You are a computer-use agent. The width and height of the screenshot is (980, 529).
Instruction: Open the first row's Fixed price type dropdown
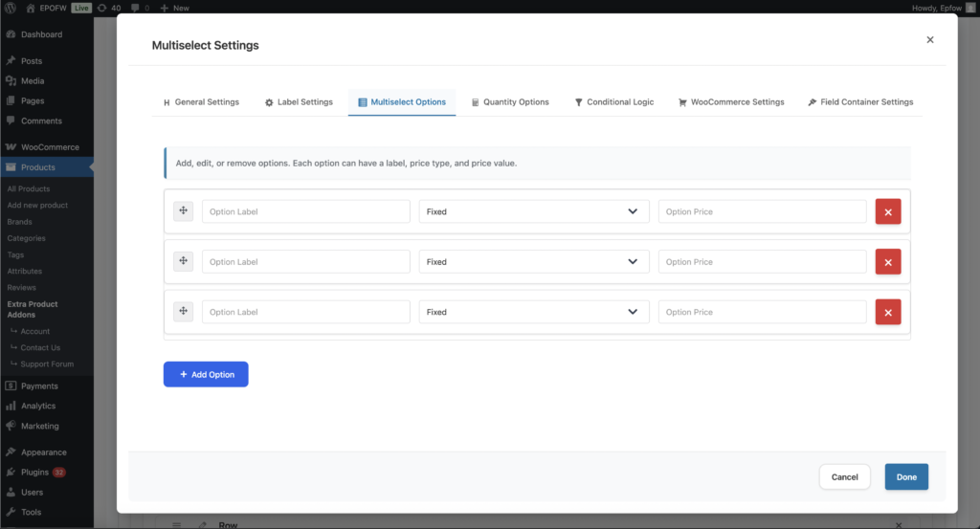click(x=533, y=211)
